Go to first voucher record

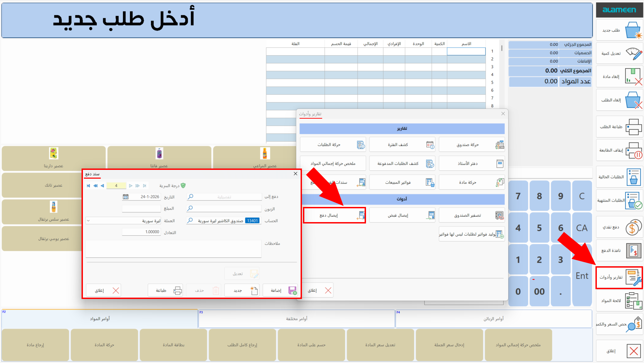(88, 186)
